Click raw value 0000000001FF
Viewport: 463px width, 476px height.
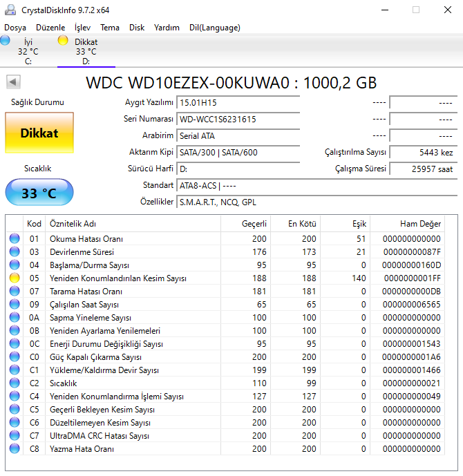pyautogui.click(x=412, y=278)
